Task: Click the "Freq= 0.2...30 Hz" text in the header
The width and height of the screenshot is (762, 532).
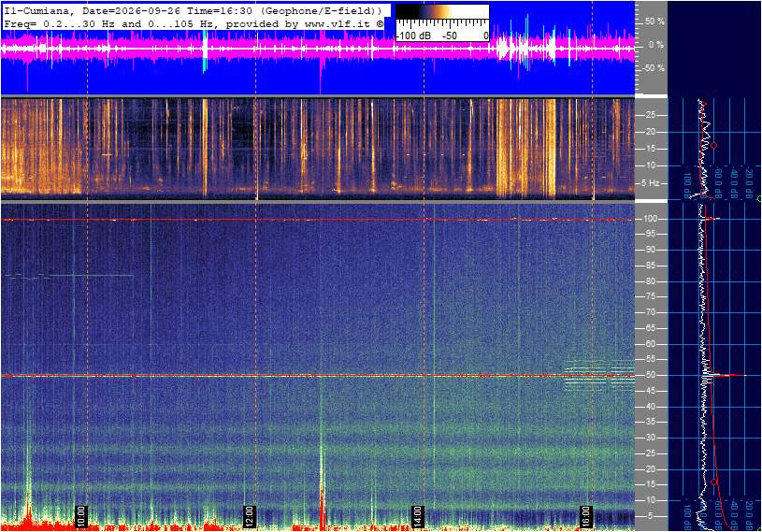Action: click(60, 23)
